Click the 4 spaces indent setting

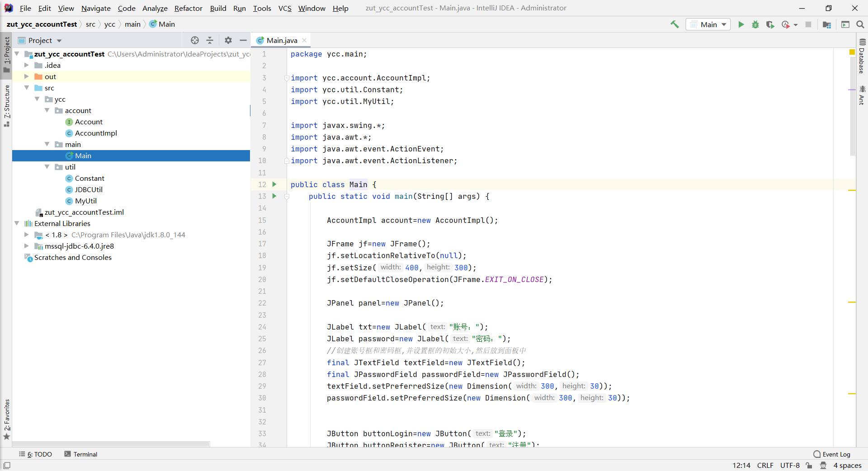coord(847,465)
